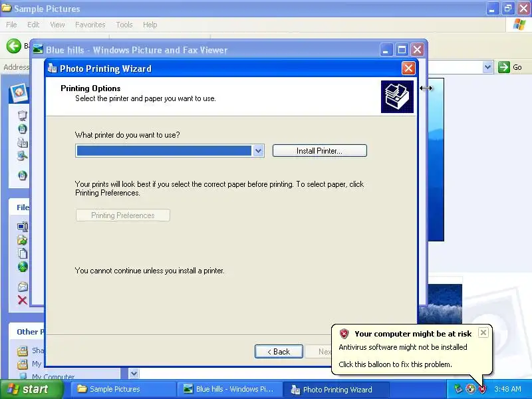
Task: Click the red X Delete this file icon
Action: pos(23,300)
